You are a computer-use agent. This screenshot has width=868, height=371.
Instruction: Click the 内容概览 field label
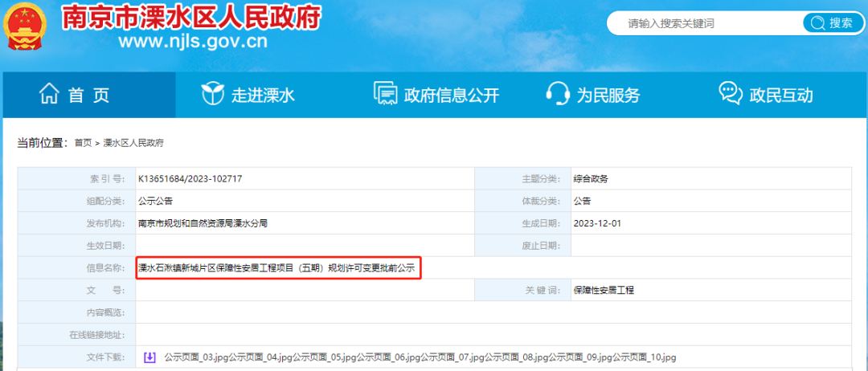(x=107, y=313)
